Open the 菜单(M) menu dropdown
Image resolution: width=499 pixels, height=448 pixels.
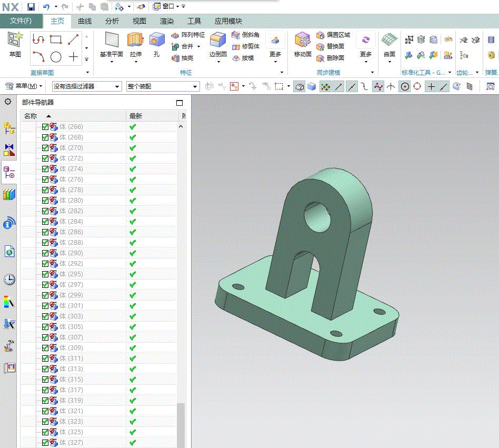coord(24,86)
